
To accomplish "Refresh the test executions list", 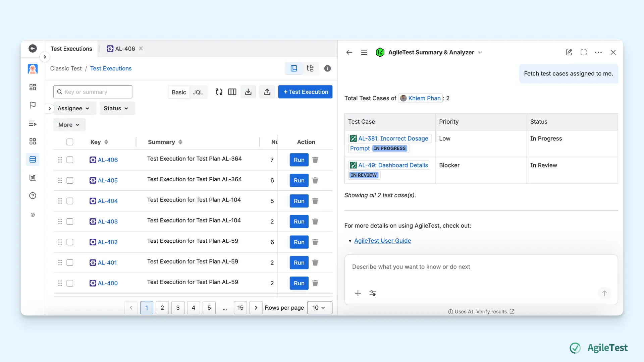I will coord(219,92).
